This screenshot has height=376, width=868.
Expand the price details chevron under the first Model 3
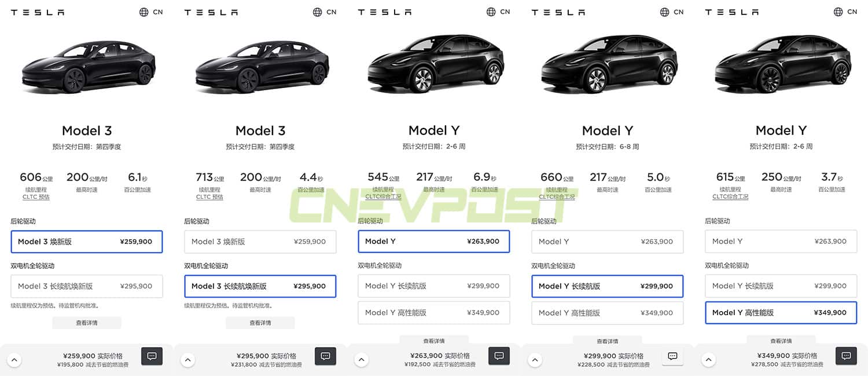[14, 359]
